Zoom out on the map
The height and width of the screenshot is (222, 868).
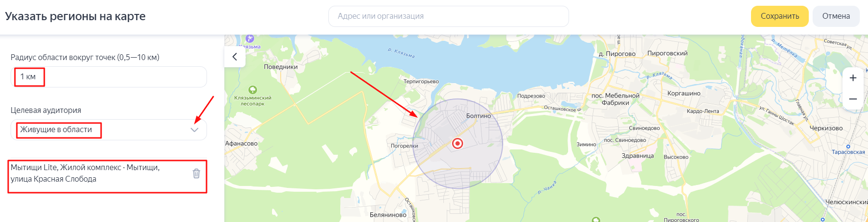[853, 99]
